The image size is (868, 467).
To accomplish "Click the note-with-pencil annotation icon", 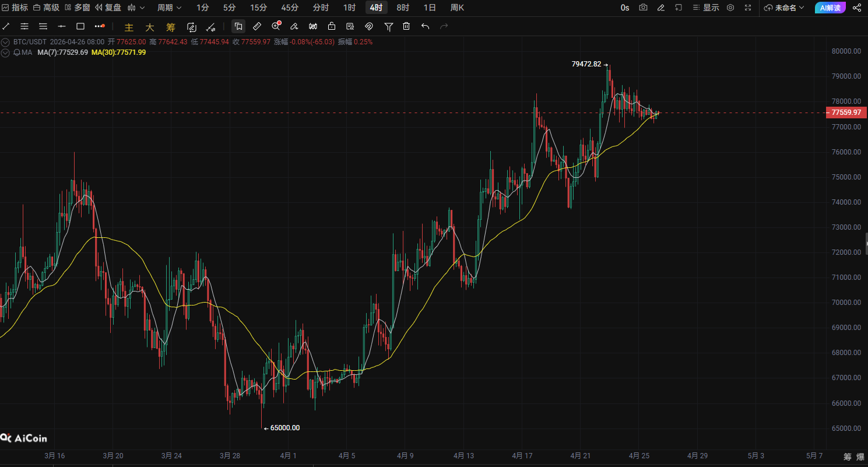I will tap(350, 26).
